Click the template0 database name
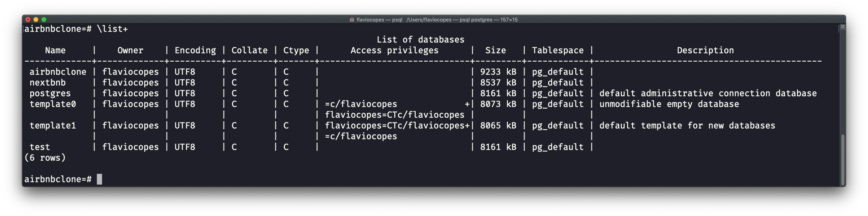Screen dimensions: 868x216 pos(53,104)
